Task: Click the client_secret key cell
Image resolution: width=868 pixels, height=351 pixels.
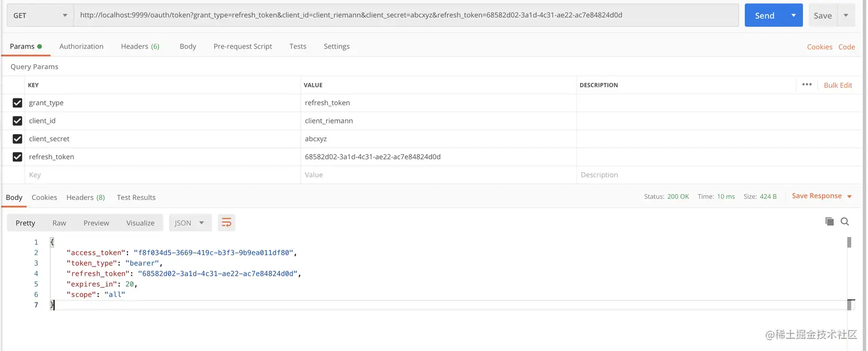Action: pyautogui.click(x=163, y=138)
